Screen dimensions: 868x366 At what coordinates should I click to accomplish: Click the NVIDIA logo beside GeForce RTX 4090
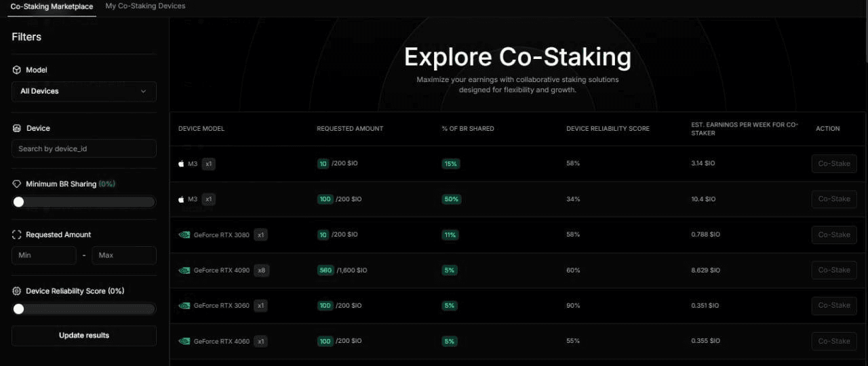tap(184, 270)
